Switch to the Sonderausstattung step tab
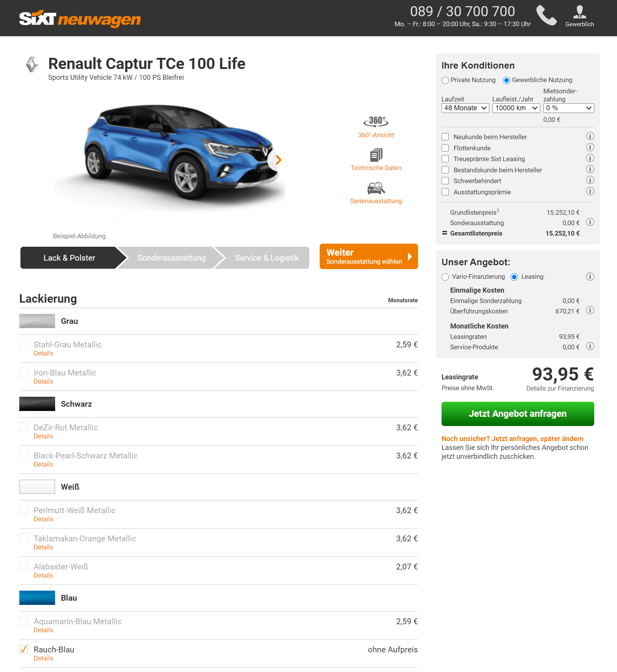The image size is (617, 672). [172, 258]
